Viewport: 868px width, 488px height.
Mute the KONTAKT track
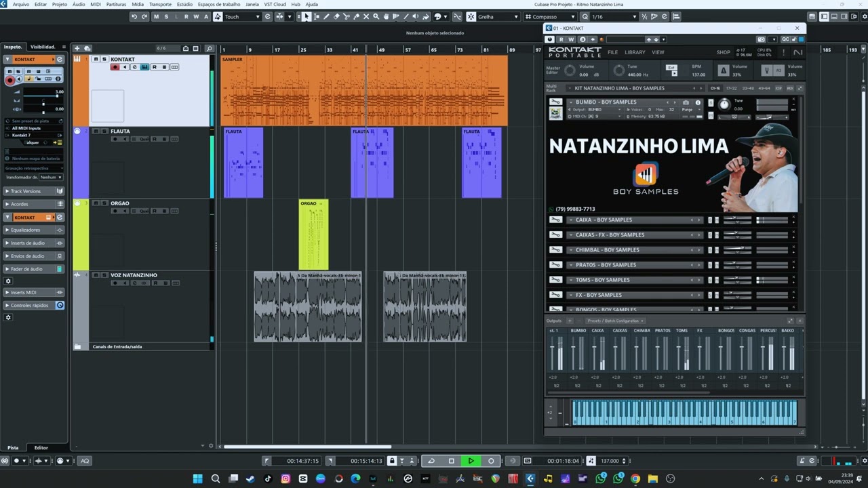pos(96,59)
